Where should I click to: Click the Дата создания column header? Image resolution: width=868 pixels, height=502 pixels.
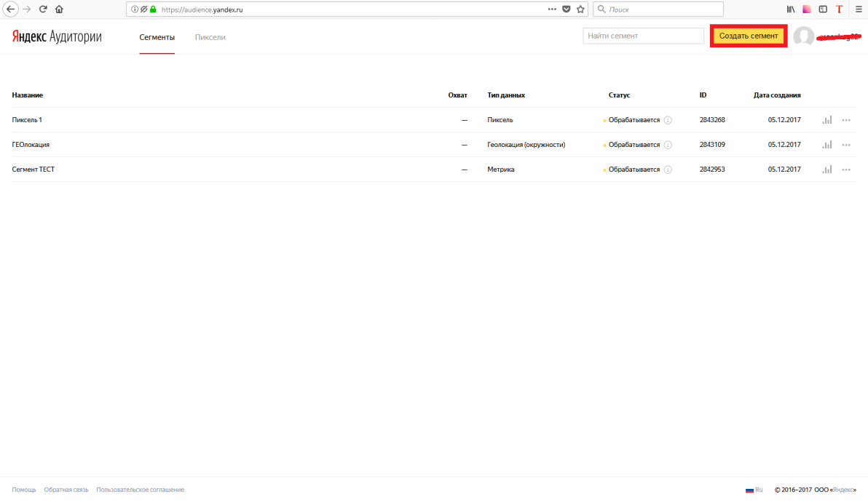[x=777, y=95]
